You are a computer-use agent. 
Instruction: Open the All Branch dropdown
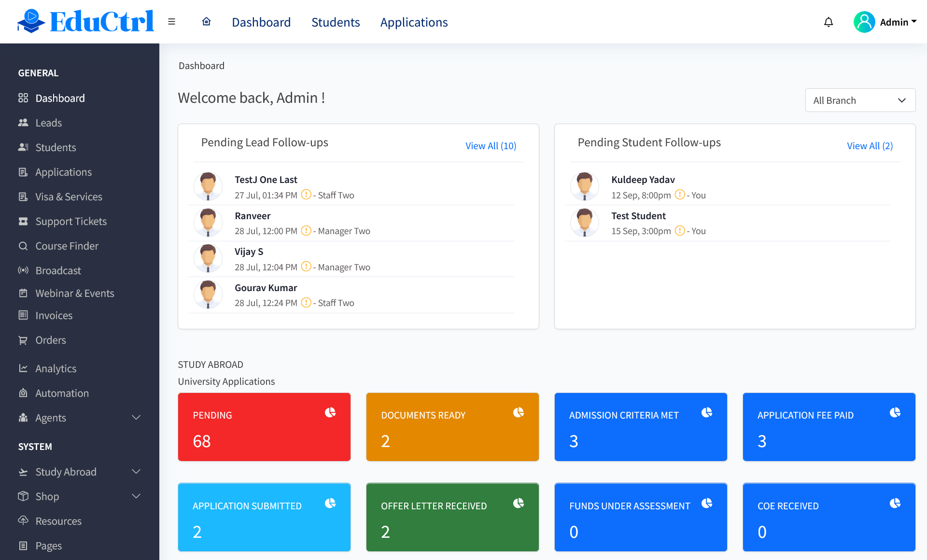[860, 100]
